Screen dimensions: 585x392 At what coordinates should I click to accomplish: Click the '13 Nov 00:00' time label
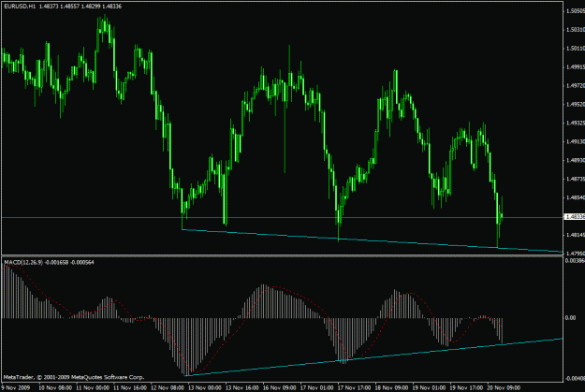point(205,388)
